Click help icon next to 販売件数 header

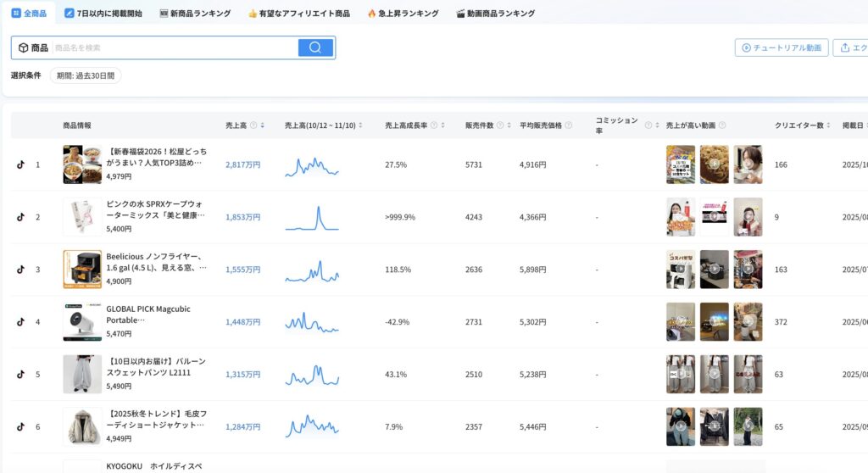click(x=502, y=125)
